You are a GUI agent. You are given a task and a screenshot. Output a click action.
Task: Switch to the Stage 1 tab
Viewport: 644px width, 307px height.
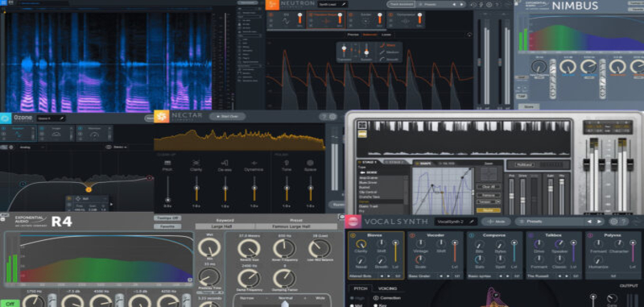tap(369, 162)
